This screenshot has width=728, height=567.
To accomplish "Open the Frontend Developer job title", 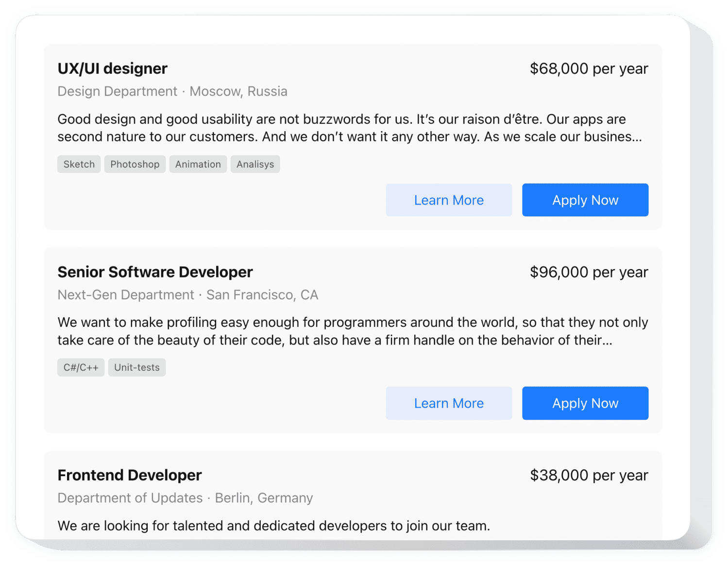I will click(129, 475).
